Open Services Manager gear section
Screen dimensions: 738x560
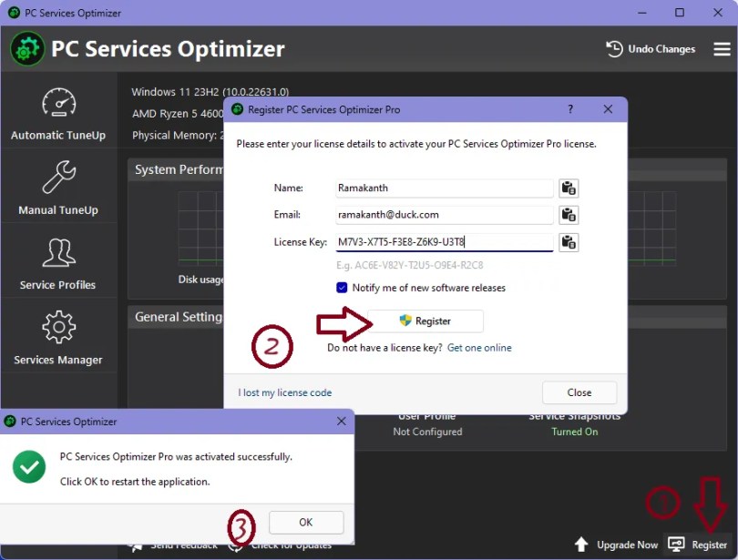pos(58,338)
